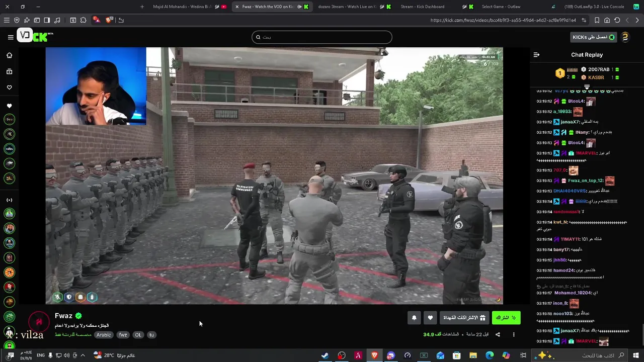Open the Fwaz channel avatar
This screenshot has width=644, height=362.
click(x=38, y=322)
